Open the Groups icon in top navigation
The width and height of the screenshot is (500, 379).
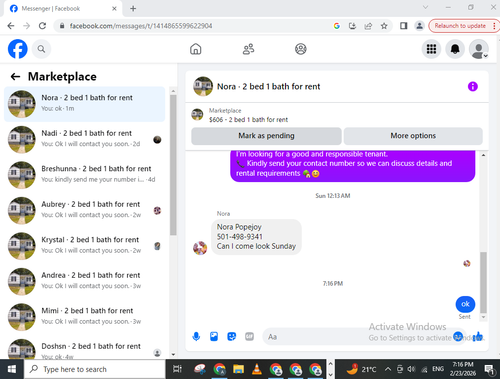pyautogui.click(x=301, y=49)
